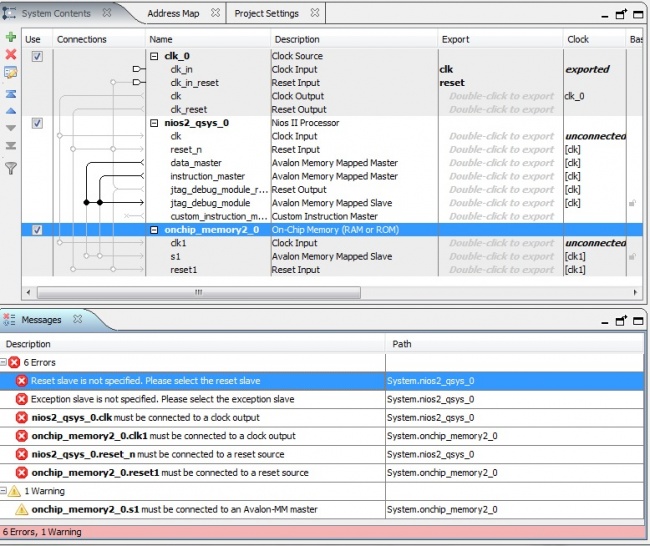Click the move-to-top arrow icon
Image resolution: width=650 pixels, height=546 pixels.
point(11,94)
